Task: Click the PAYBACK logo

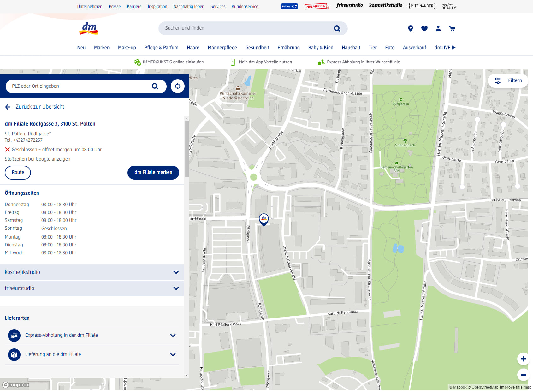Action: coord(289,6)
